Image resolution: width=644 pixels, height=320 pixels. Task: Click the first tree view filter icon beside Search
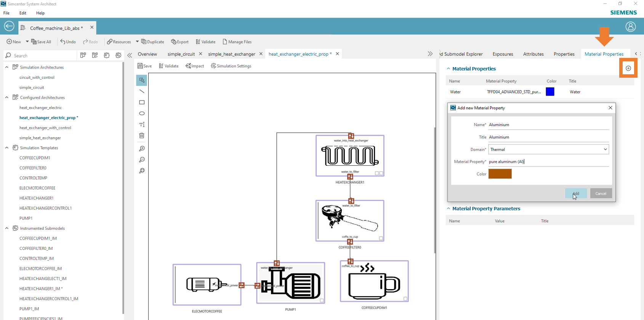[x=83, y=55]
